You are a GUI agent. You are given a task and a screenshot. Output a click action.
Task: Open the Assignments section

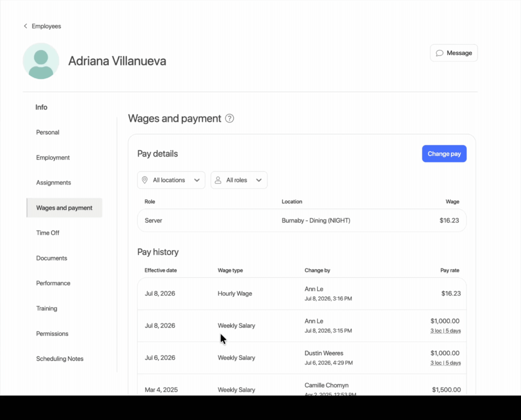point(54,182)
